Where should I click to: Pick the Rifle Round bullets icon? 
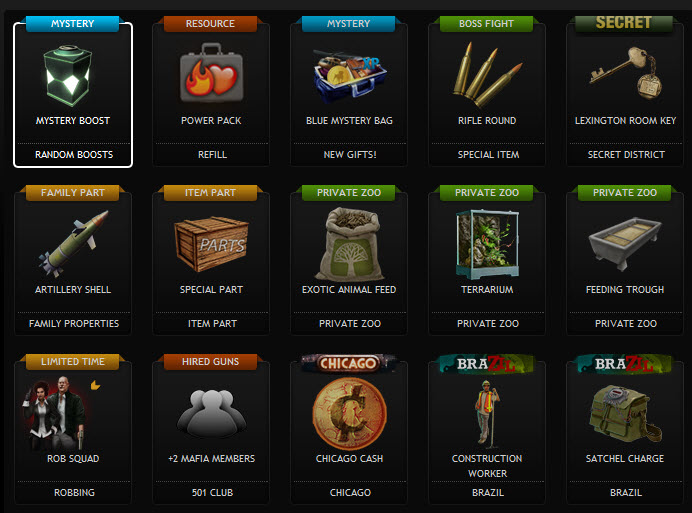(x=487, y=75)
